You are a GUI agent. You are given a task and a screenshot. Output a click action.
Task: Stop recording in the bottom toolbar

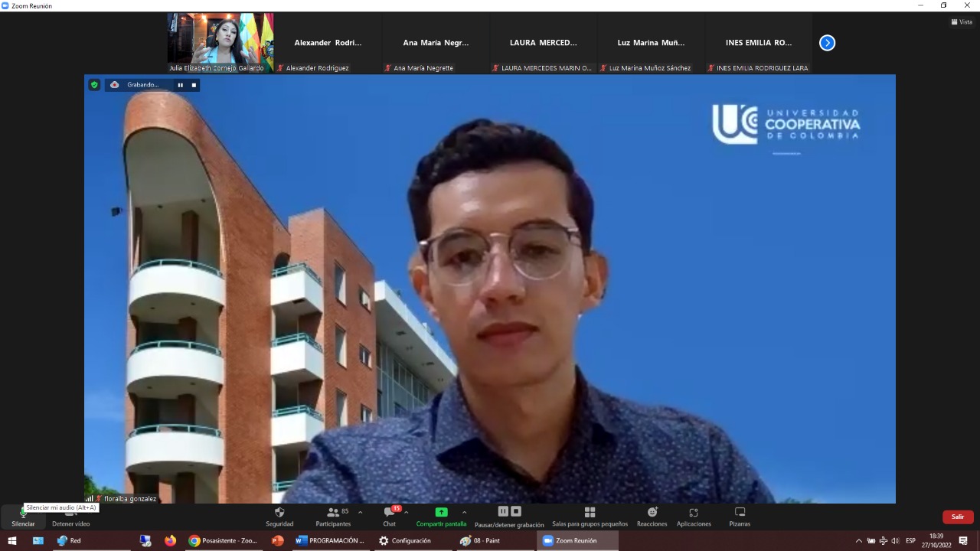(516, 511)
